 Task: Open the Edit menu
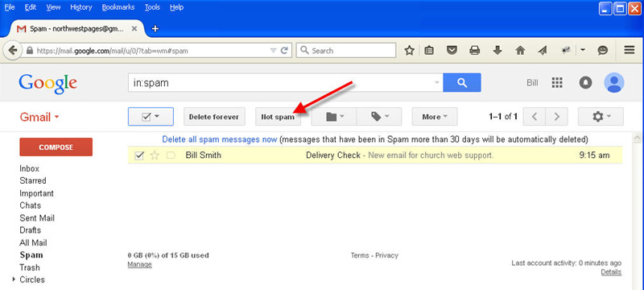point(30,7)
